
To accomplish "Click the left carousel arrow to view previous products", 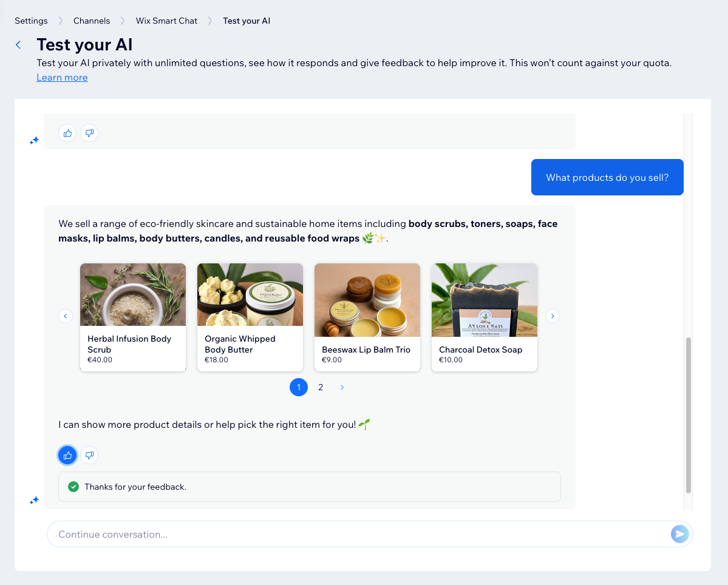I will (65, 316).
